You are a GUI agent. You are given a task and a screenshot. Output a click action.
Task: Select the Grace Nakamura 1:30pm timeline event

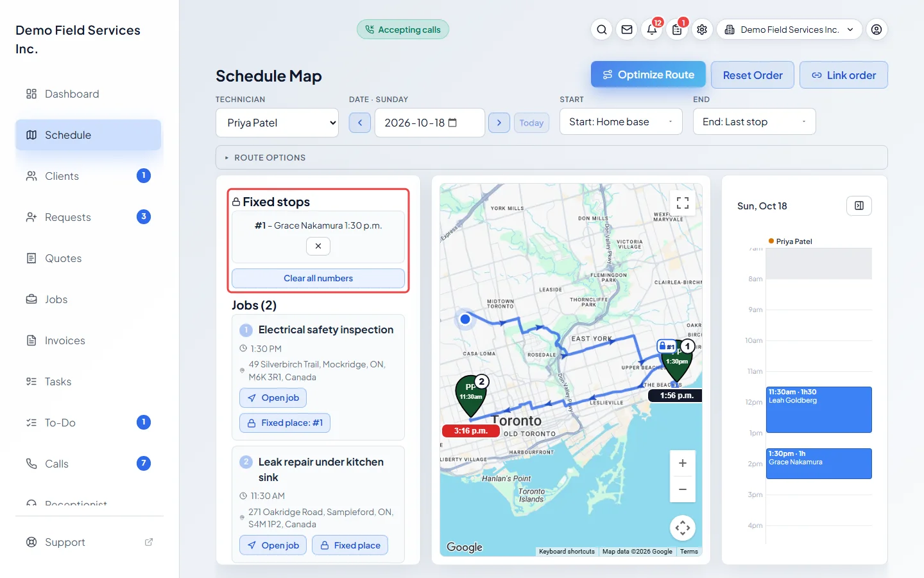pos(819,464)
